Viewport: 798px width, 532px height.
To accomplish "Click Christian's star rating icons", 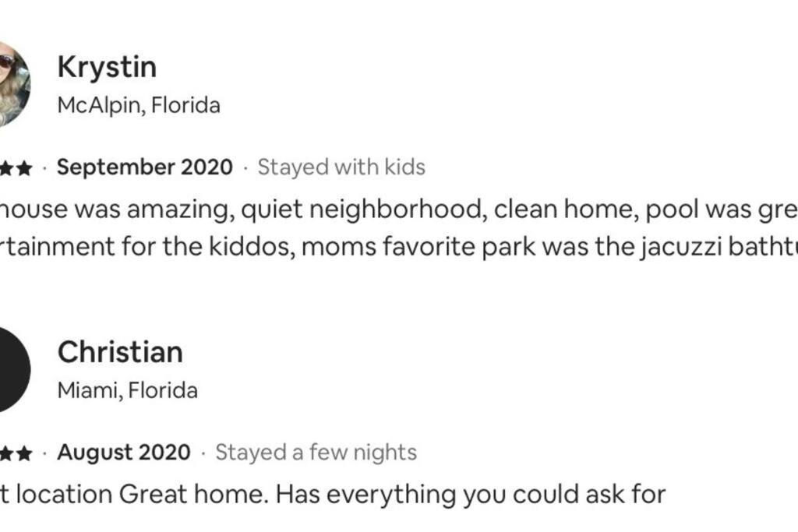I will 16,453.
